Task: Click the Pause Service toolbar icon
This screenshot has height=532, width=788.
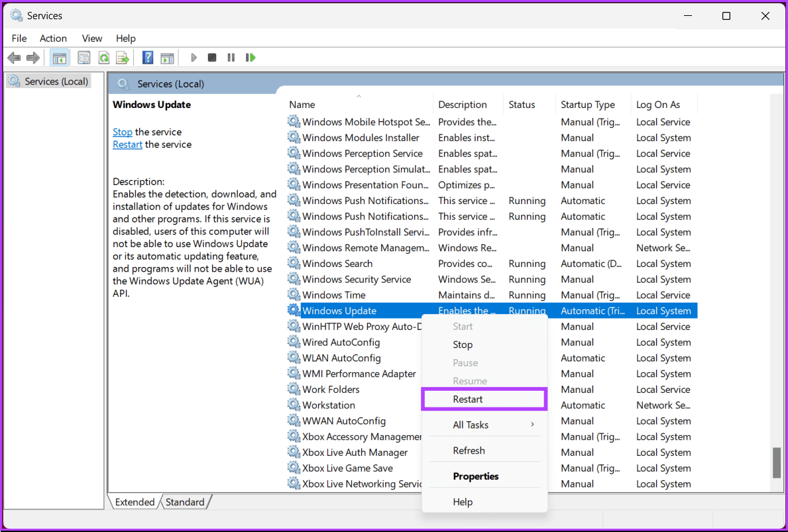Action: click(231, 58)
